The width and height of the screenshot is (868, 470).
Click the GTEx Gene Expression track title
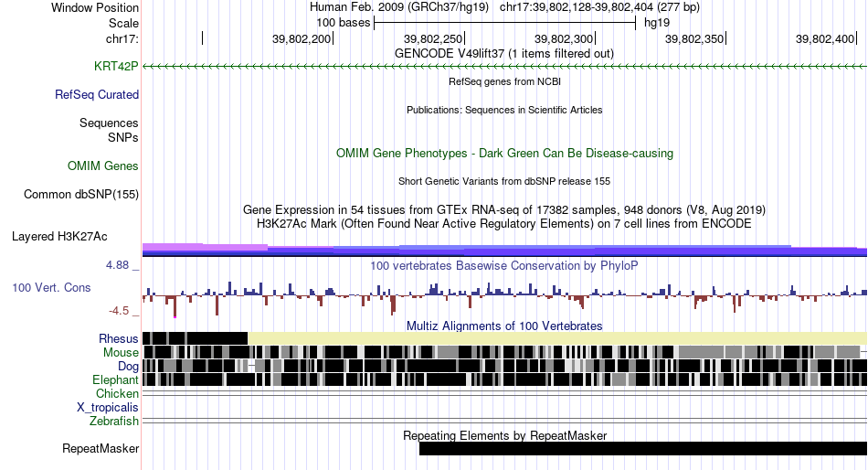click(504, 210)
